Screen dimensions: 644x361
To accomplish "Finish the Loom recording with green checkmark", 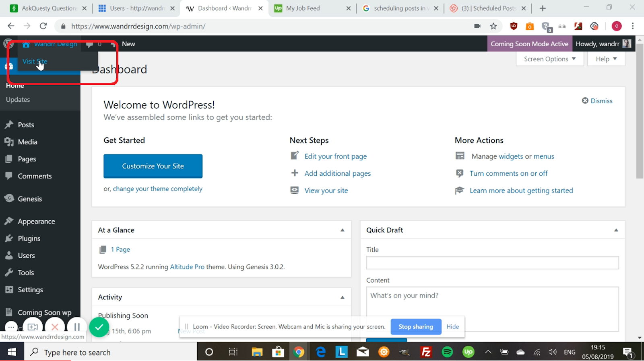I will pyautogui.click(x=99, y=327).
